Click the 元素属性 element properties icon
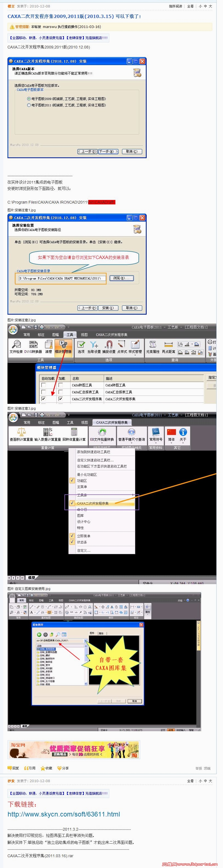 point(153,344)
